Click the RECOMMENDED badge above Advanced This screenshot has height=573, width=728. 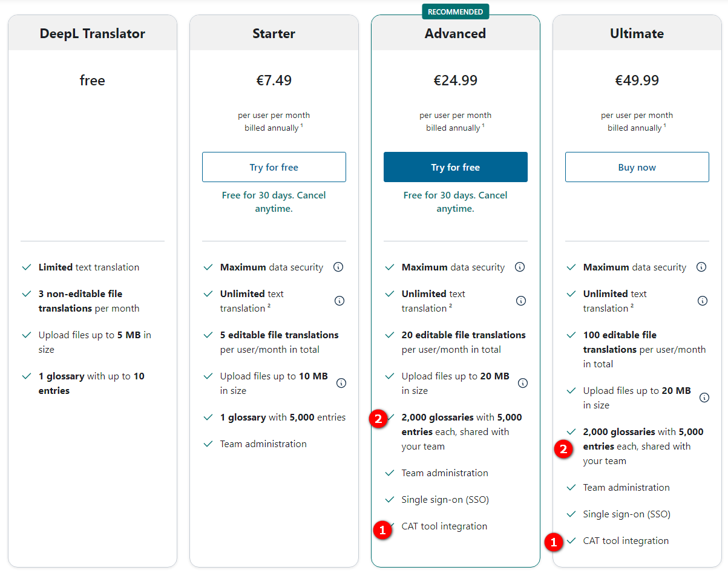[x=455, y=11]
